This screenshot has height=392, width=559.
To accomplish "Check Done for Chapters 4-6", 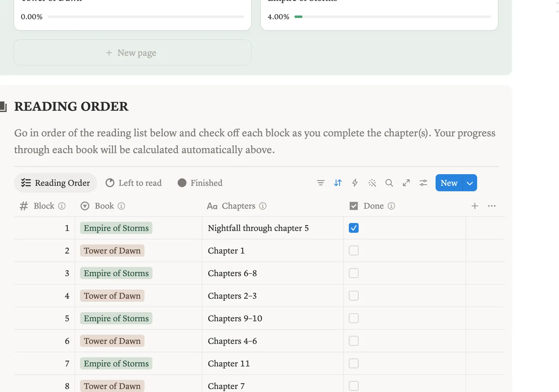I will coord(354,341).
